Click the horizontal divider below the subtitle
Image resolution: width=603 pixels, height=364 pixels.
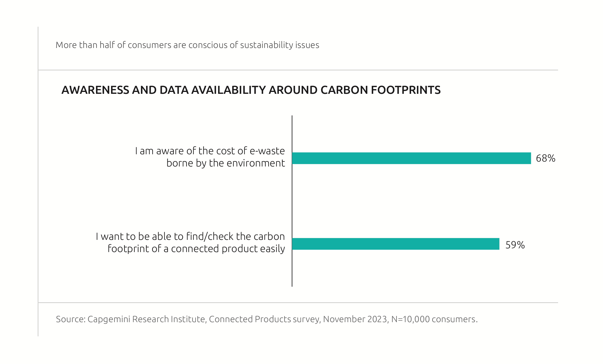tap(298, 70)
